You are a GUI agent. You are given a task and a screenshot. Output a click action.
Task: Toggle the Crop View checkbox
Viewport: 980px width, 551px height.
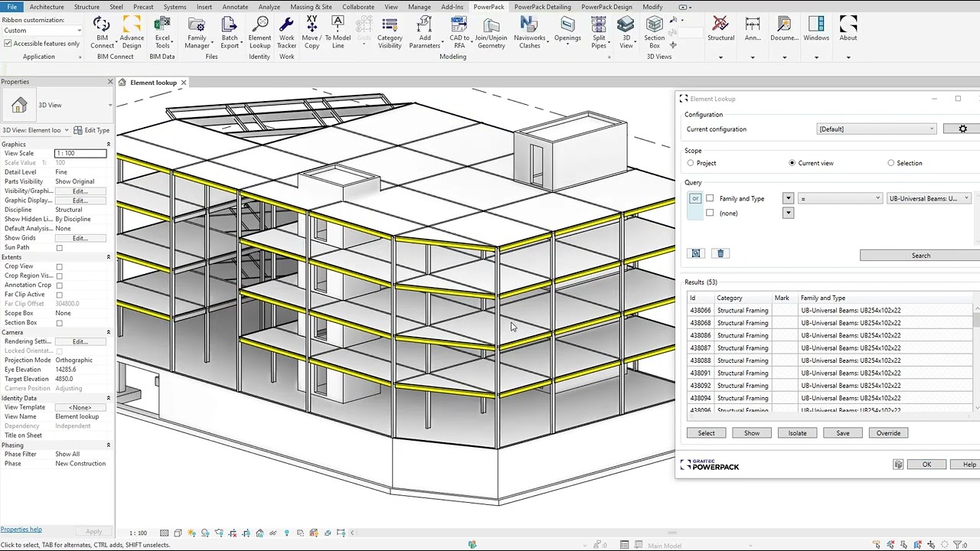click(60, 267)
